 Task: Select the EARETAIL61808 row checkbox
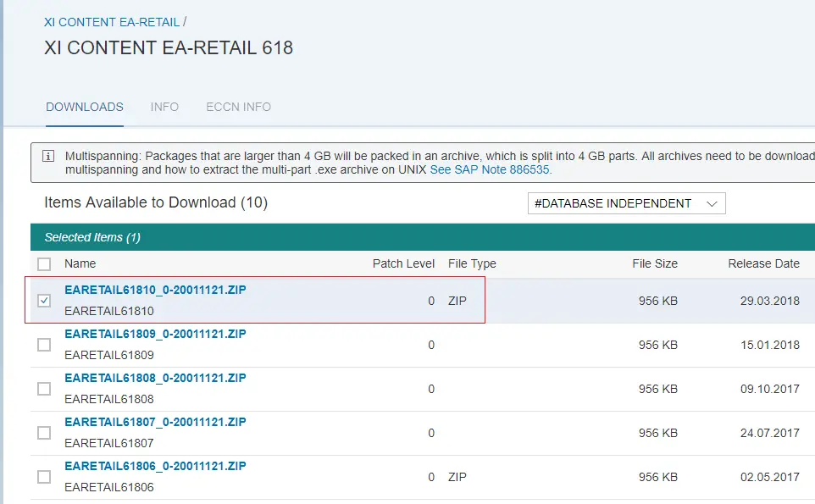pyautogui.click(x=44, y=389)
